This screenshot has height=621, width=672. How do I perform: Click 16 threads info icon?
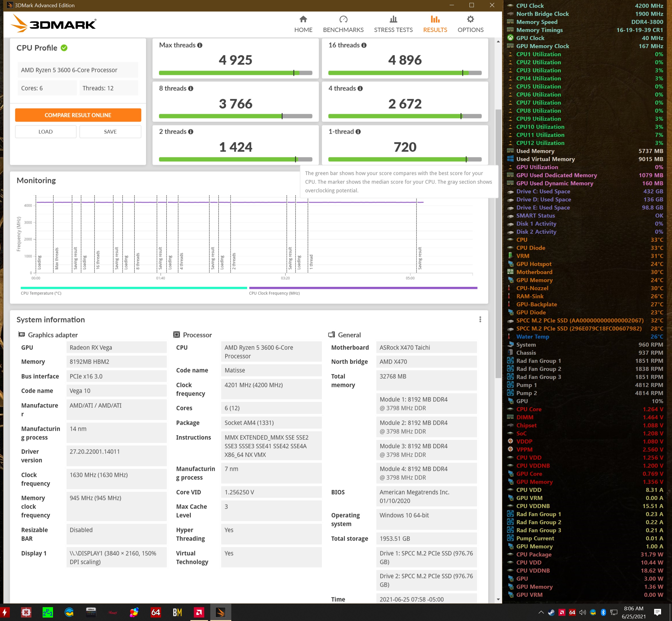tap(364, 45)
